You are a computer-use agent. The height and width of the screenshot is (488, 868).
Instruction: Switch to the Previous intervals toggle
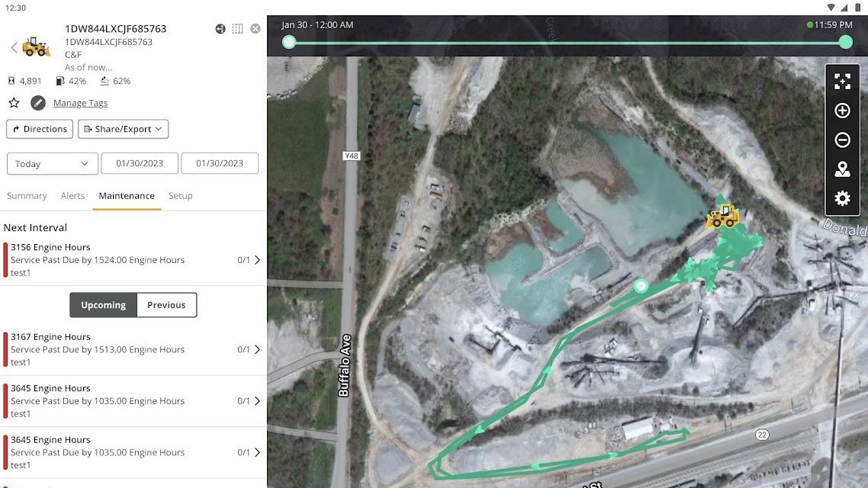(x=166, y=305)
